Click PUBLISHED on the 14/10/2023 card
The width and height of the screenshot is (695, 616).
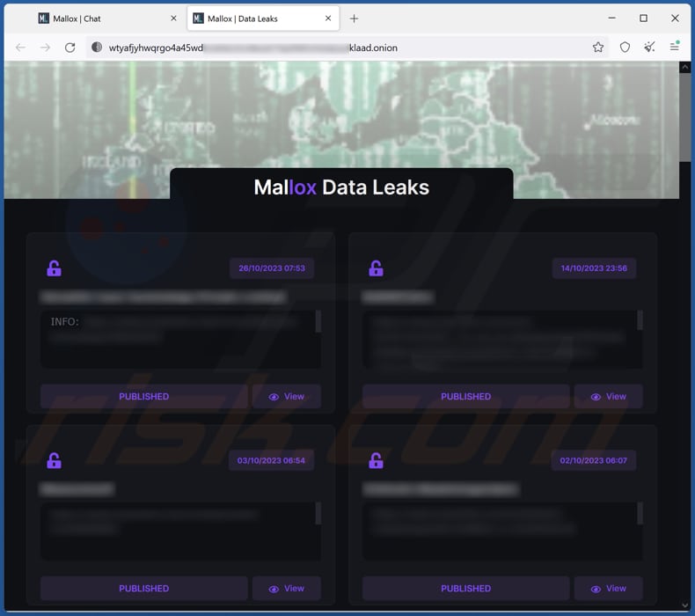click(466, 397)
